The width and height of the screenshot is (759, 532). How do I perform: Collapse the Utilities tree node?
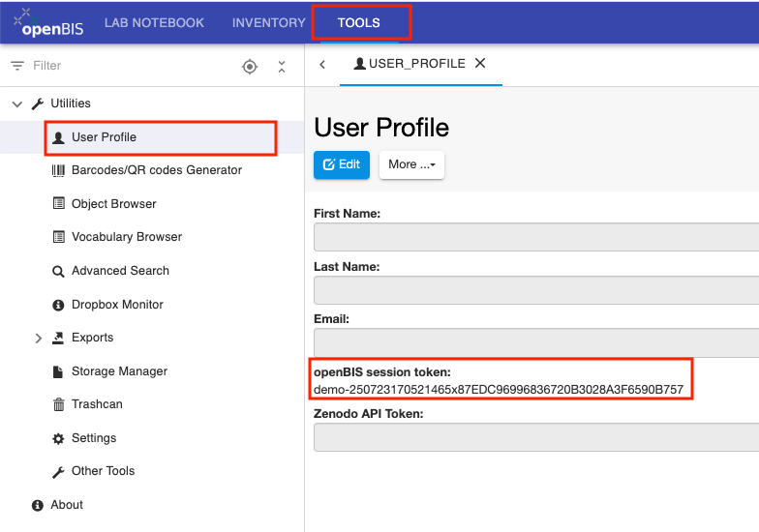coord(17,104)
